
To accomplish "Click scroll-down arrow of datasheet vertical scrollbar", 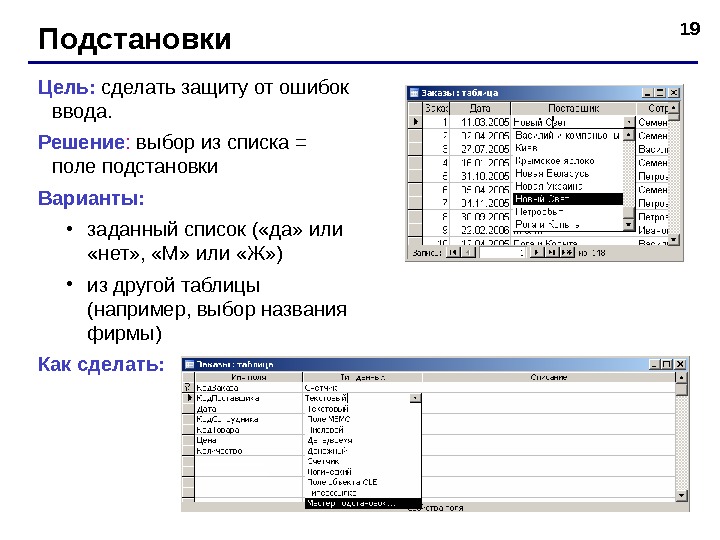I will point(674,240).
